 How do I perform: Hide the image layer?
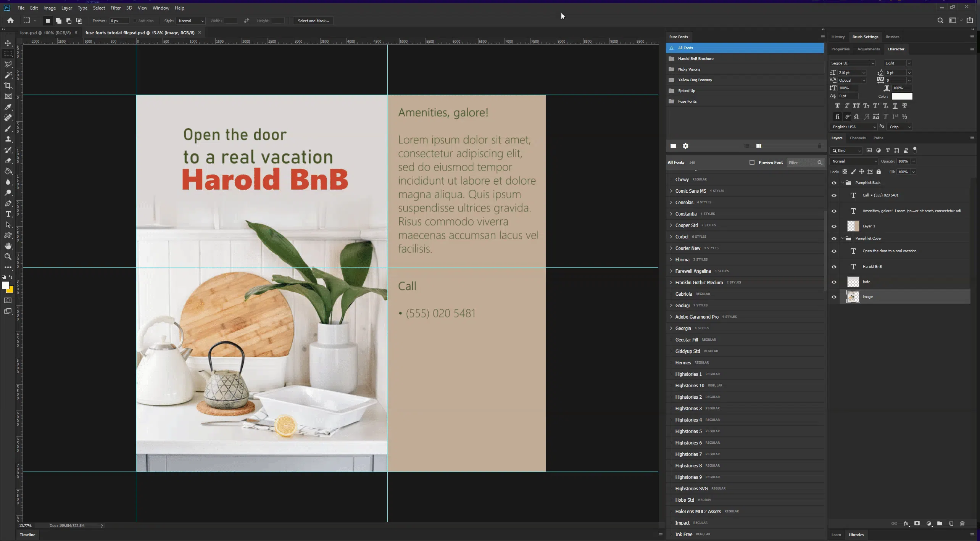tap(834, 297)
